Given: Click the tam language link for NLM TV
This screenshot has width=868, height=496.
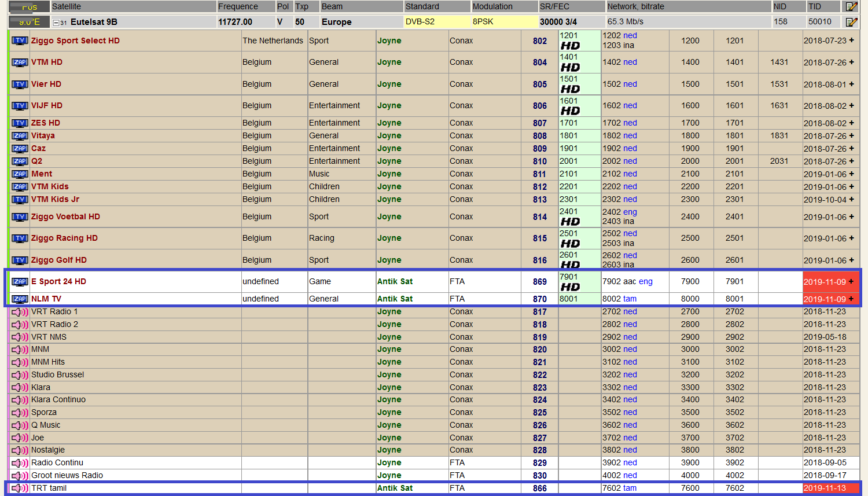Looking at the screenshot, I should point(630,299).
